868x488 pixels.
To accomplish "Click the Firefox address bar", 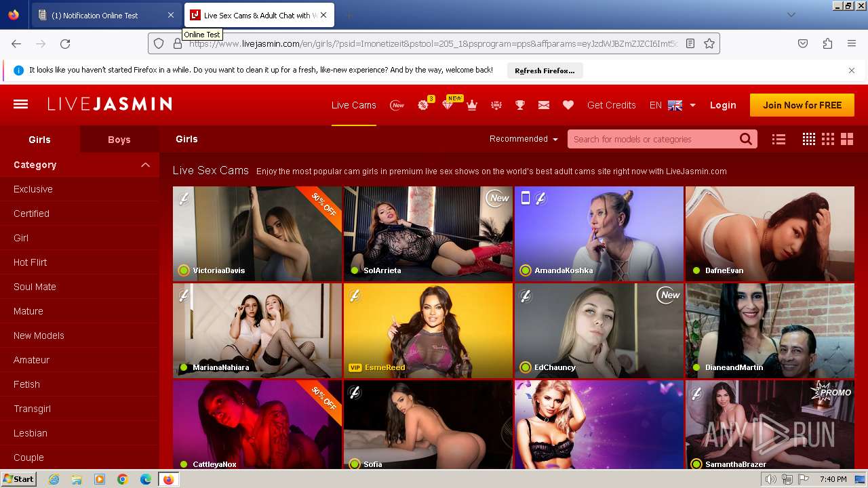I will [x=433, y=43].
